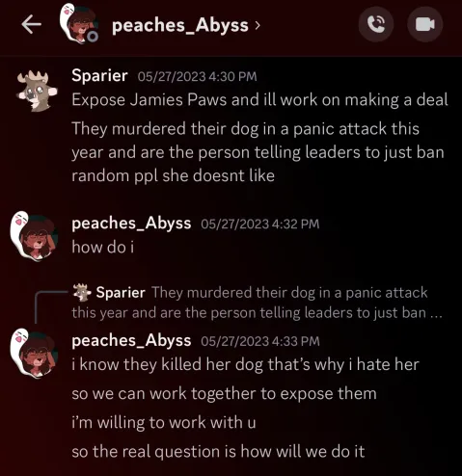This screenshot has height=476, width=462.
Task: Open peaches_Abyss avatar on 4:33 PM message
Action: (x=34, y=354)
